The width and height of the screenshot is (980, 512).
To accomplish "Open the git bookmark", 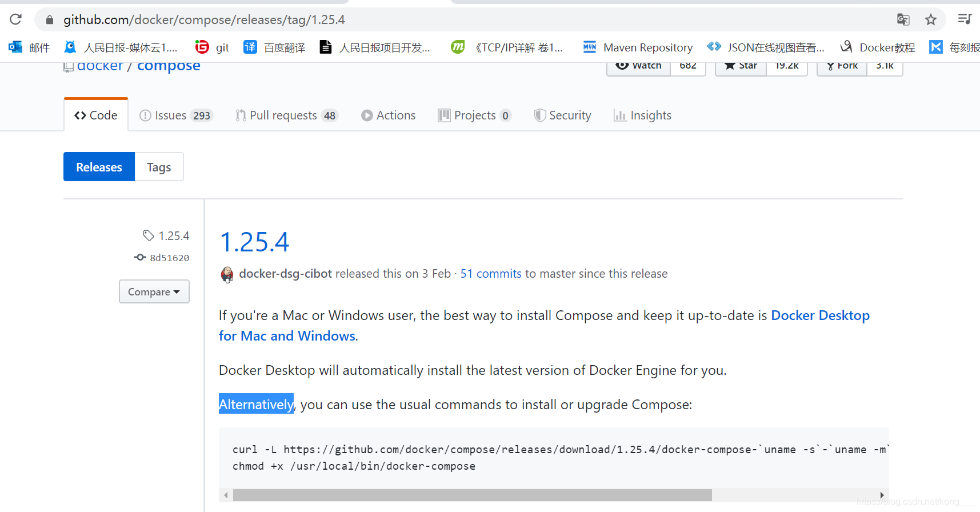I will click(x=212, y=47).
